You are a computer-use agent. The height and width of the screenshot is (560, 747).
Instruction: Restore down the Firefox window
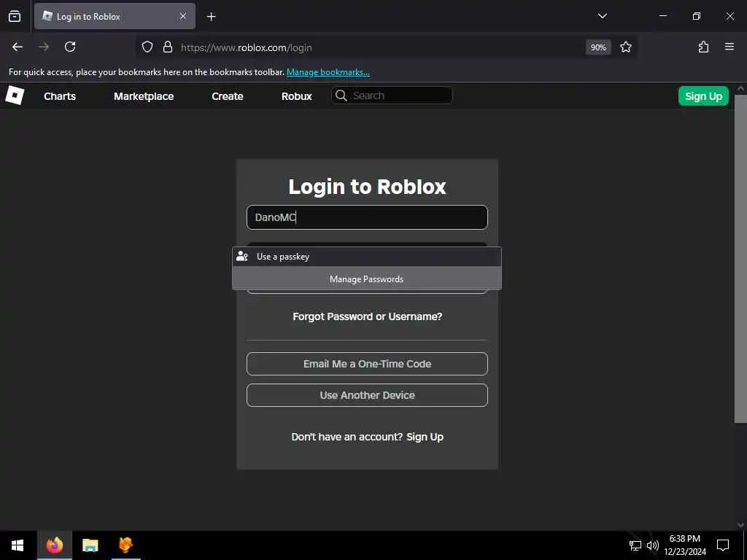pyautogui.click(x=697, y=16)
